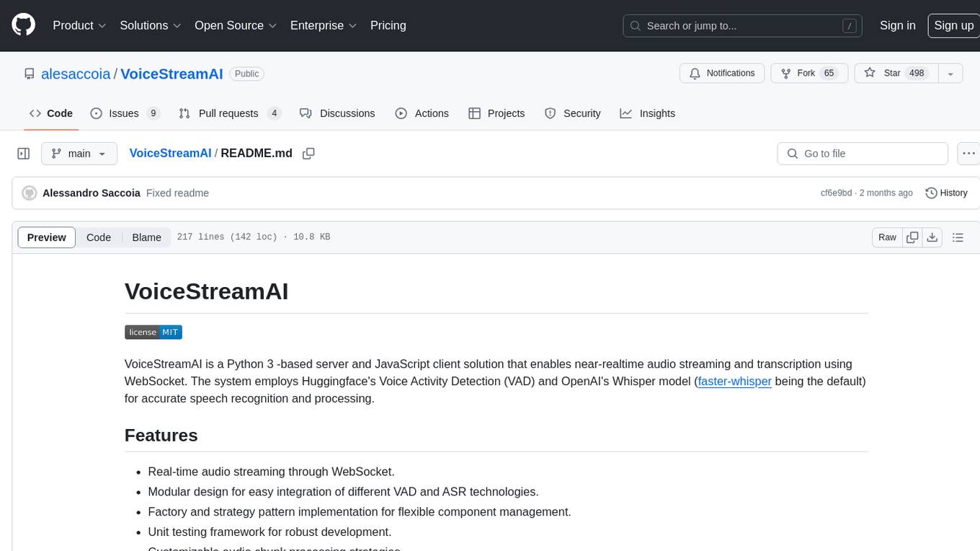The width and height of the screenshot is (980, 551).
Task: Switch to the Actions tab
Action: pos(422,113)
